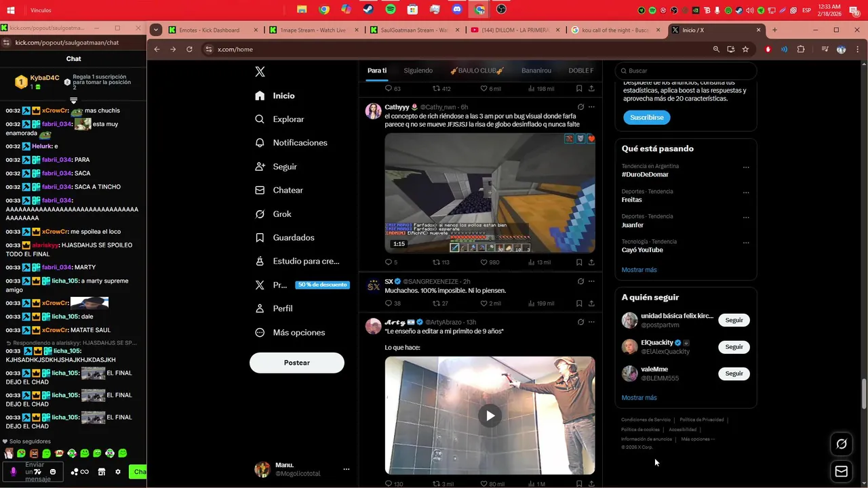Open more options for Juanfer trend
The width and height of the screenshot is (868, 488).
tap(746, 218)
